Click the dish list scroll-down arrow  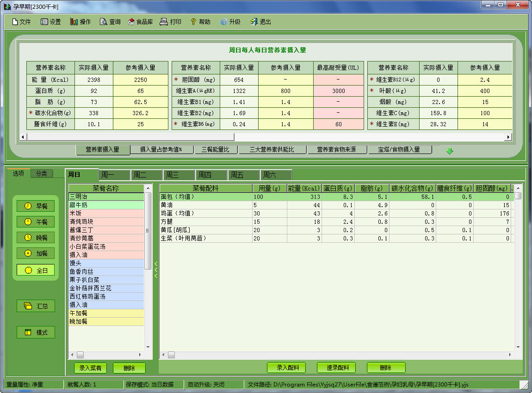[x=148, y=347]
